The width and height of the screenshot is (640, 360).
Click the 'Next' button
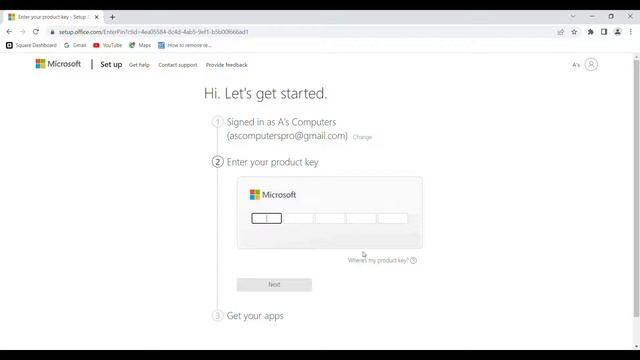click(274, 284)
